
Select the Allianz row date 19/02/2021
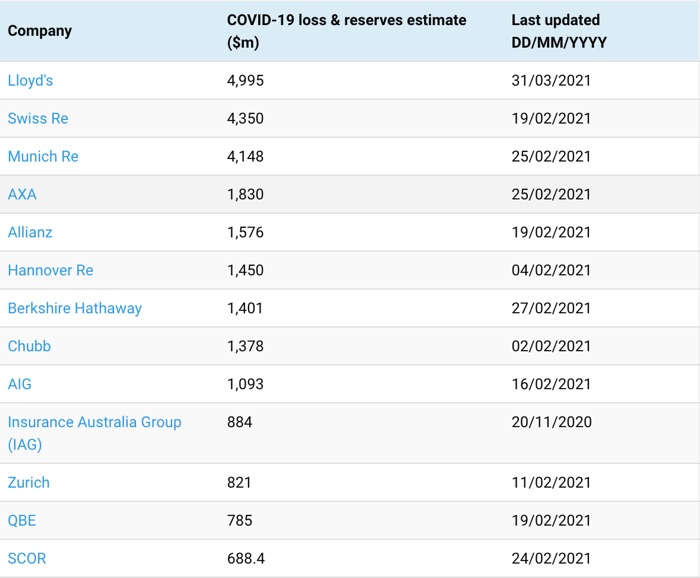coord(551,233)
